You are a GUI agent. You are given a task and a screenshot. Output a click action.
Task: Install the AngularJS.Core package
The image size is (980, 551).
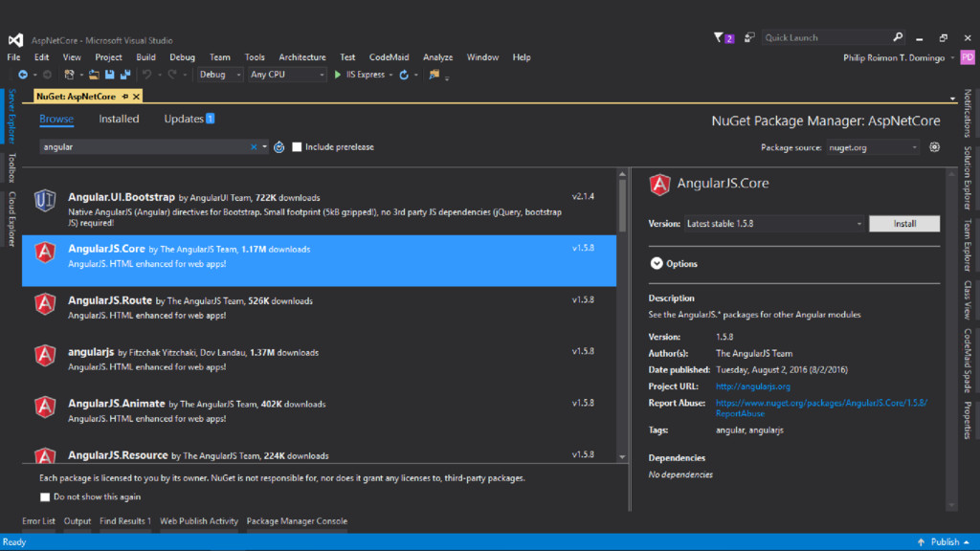click(904, 224)
